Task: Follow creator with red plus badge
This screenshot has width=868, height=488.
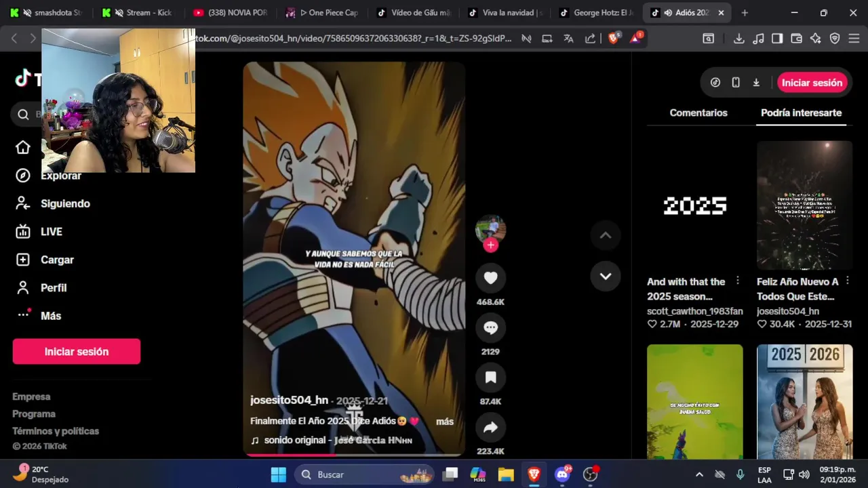Action: pyautogui.click(x=490, y=245)
